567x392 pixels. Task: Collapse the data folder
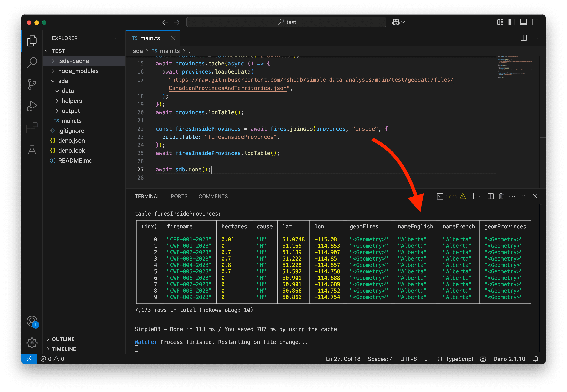pos(84,91)
